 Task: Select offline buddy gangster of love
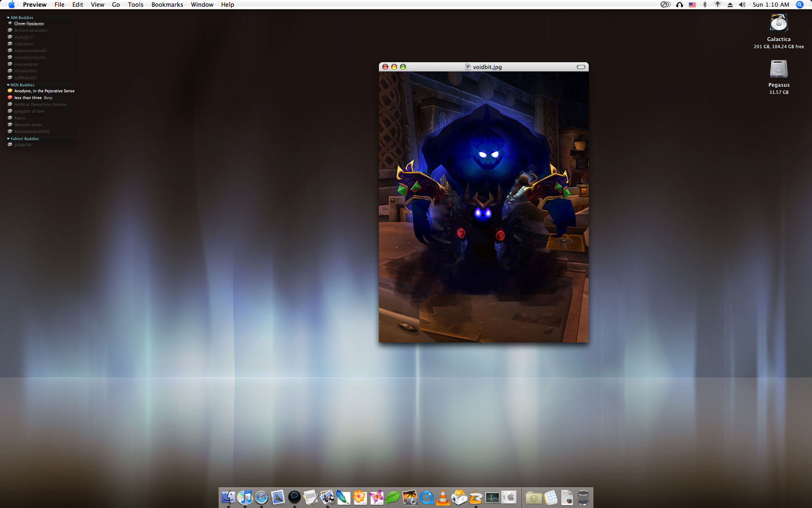[41, 111]
